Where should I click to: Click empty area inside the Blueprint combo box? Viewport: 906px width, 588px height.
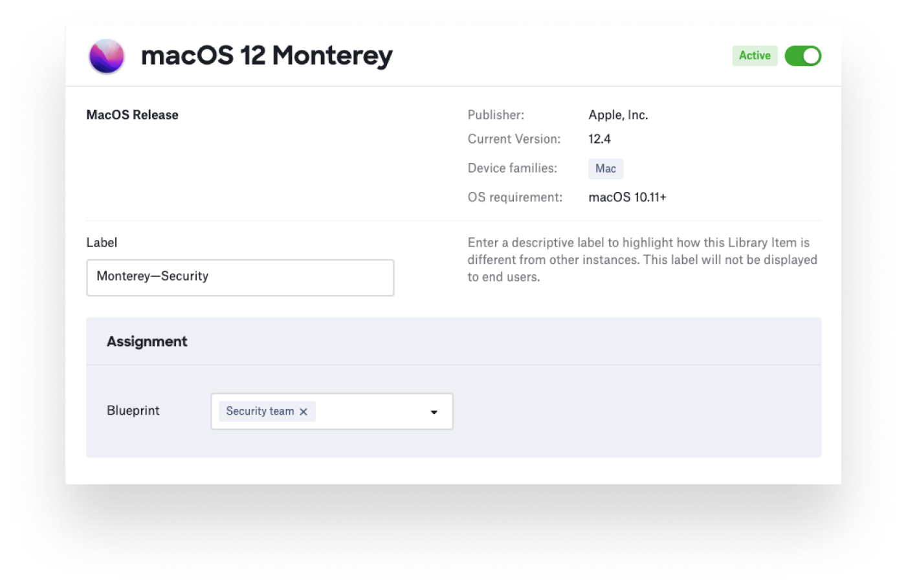coord(369,412)
